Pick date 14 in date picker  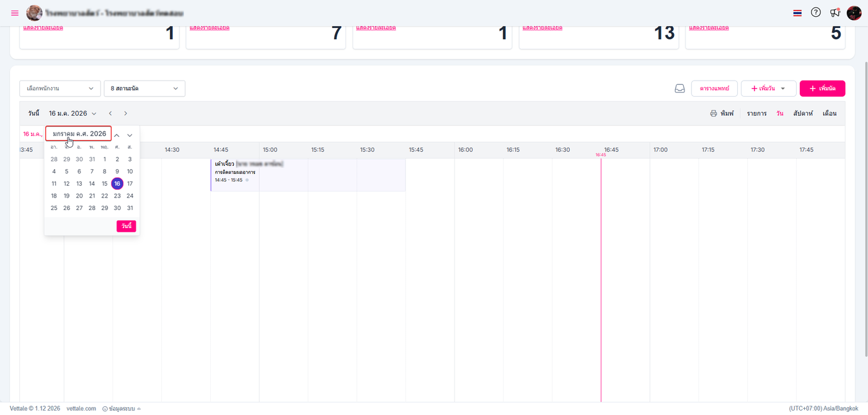92,183
